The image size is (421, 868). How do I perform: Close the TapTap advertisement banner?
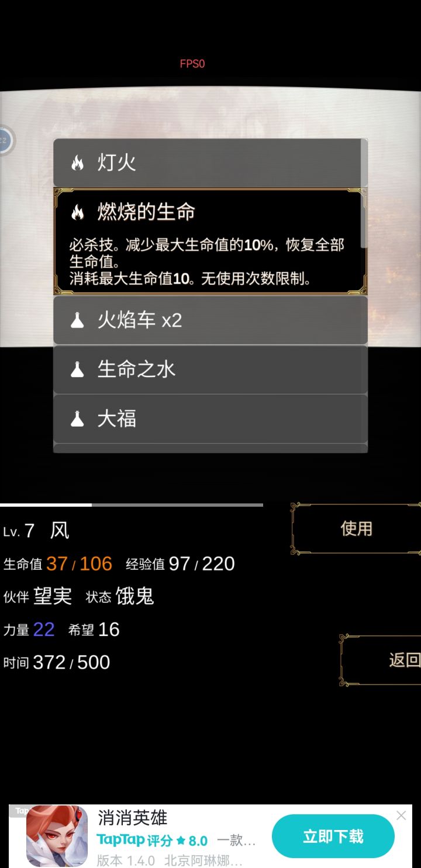[x=401, y=815]
